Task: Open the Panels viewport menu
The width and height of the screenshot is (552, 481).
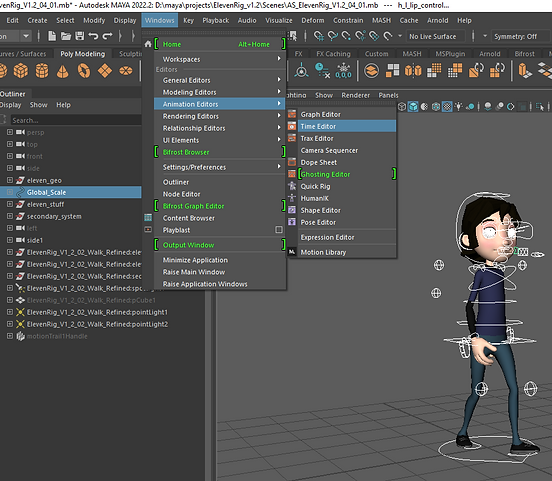Action: 388,95
